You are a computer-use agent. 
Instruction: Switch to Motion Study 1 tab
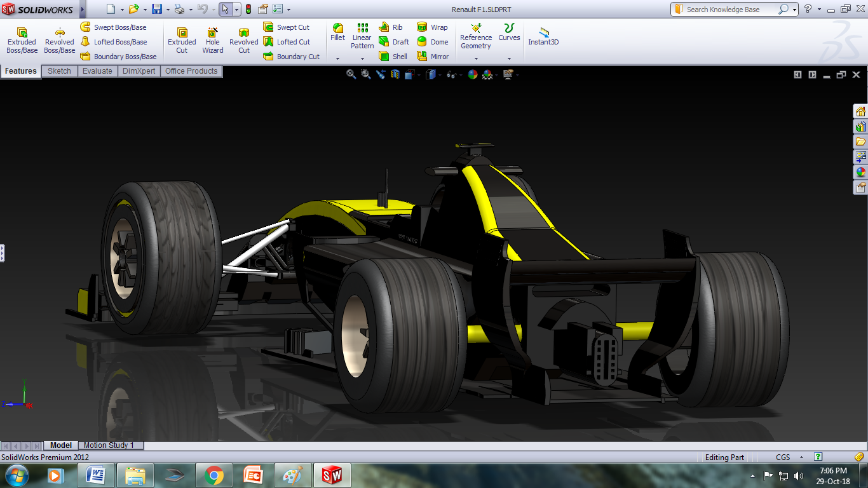109,445
